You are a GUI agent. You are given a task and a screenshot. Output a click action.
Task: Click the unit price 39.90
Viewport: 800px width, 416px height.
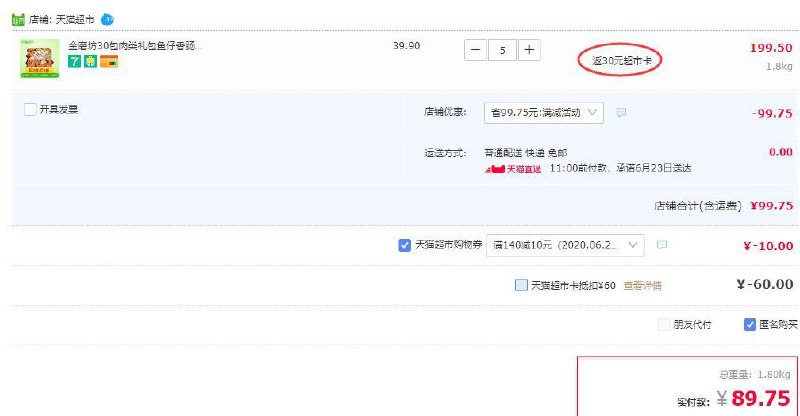pyautogui.click(x=407, y=45)
